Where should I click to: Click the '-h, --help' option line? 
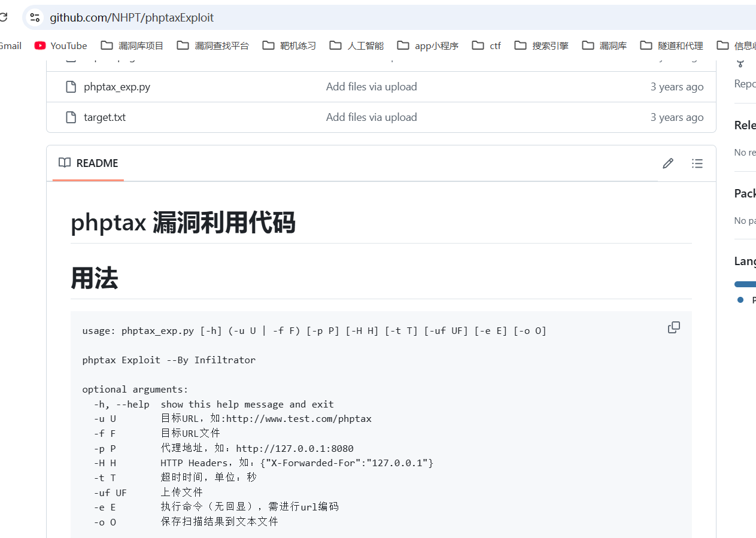coord(214,405)
